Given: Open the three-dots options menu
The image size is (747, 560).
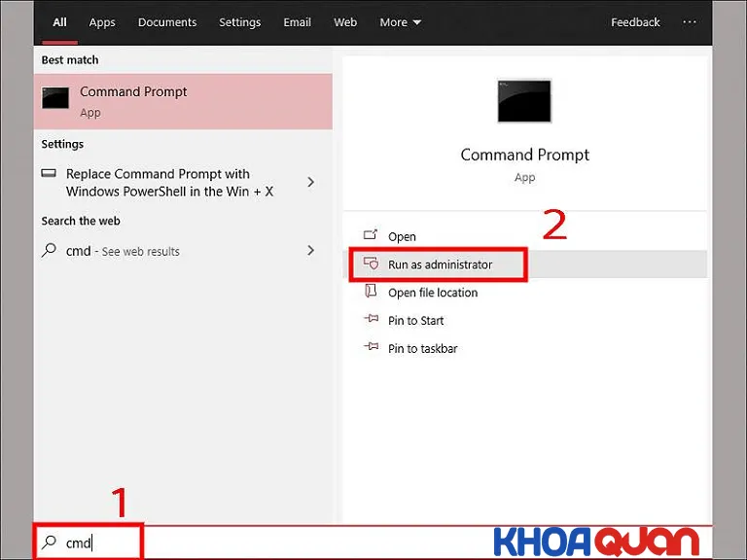Looking at the screenshot, I should pyautogui.click(x=690, y=22).
